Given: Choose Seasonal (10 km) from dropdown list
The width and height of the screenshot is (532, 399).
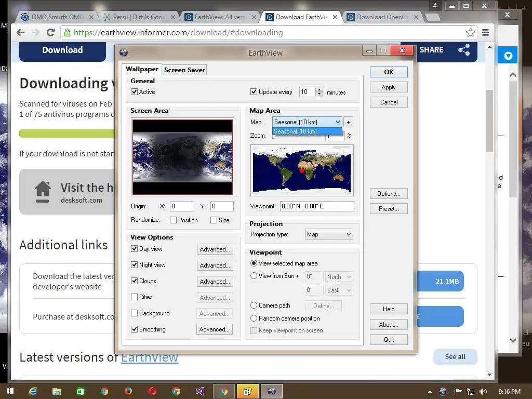Looking at the screenshot, I should click(307, 131).
